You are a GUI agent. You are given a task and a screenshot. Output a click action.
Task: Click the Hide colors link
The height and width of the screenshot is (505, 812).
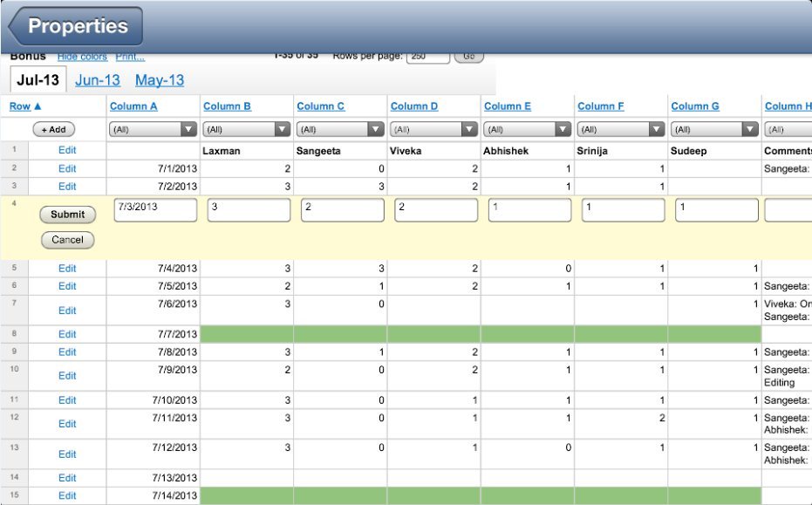[82, 57]
